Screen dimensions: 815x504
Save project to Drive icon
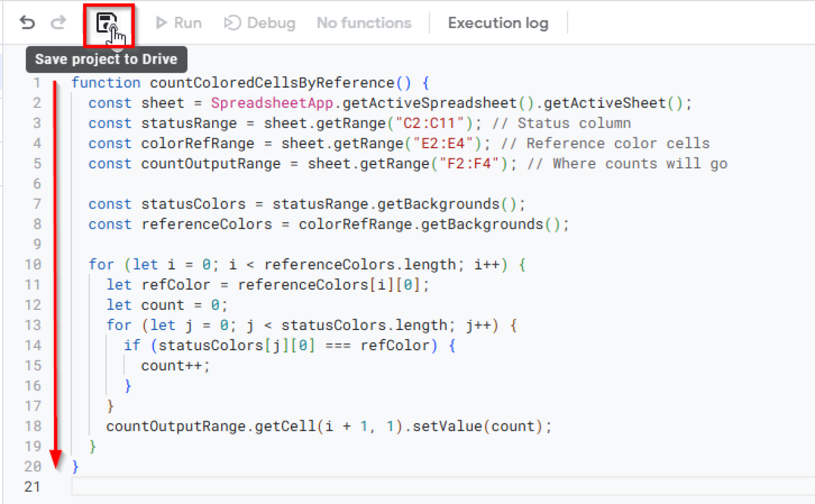click(x=107, y=23)
